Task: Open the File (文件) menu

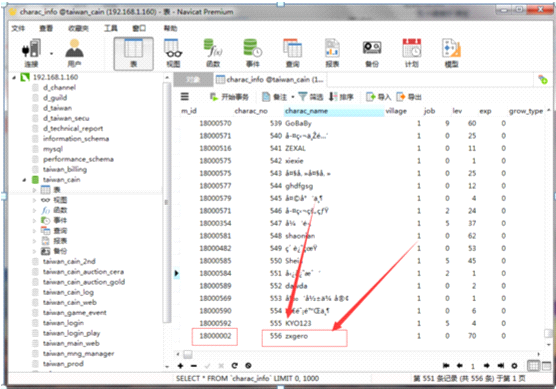Action: 18,28
